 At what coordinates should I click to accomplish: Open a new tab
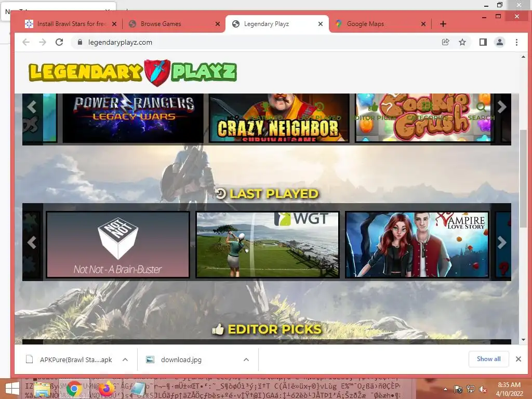(x=443, y=24)
